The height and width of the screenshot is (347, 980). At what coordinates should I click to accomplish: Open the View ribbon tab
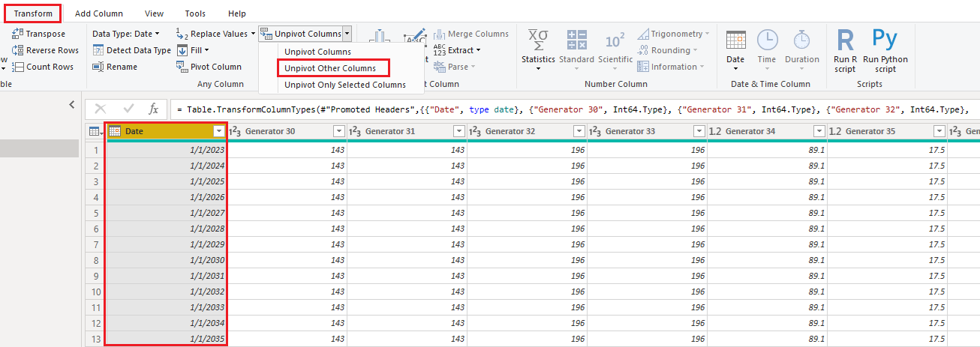[x=154, y=13]
